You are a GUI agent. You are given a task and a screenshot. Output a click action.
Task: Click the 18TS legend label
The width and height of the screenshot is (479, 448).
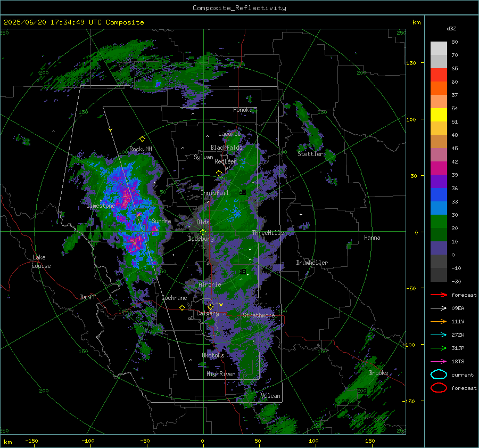[458, 362]
